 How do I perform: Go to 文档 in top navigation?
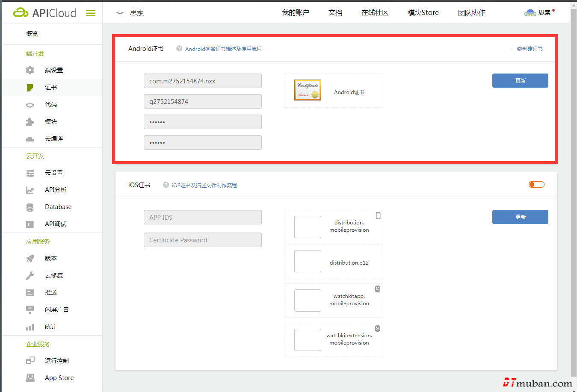point(335,13)
